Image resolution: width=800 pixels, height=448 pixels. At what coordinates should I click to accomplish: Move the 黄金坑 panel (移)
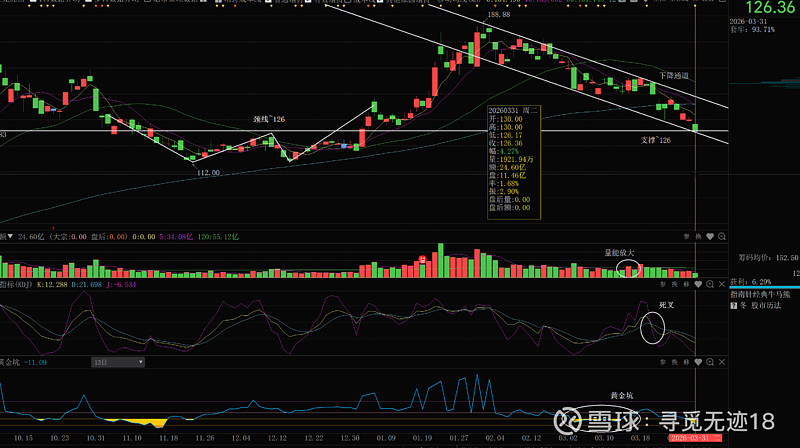pos(686,362)
